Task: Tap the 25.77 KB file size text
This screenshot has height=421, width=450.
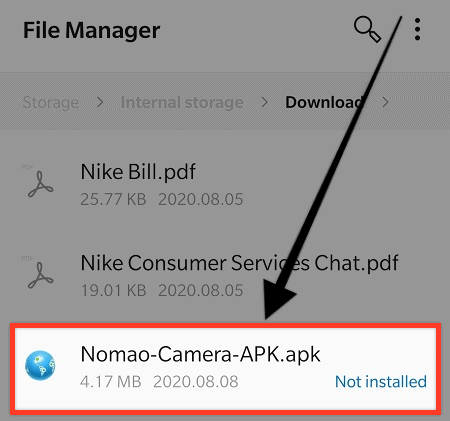Action: click(113, 199)
